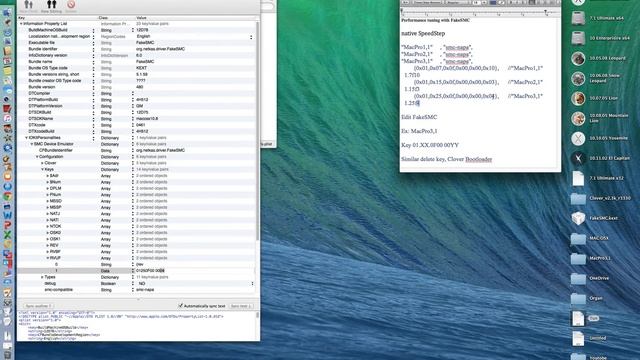
Task: Expand the Clover dictionary row
Action: click(42, 163)
